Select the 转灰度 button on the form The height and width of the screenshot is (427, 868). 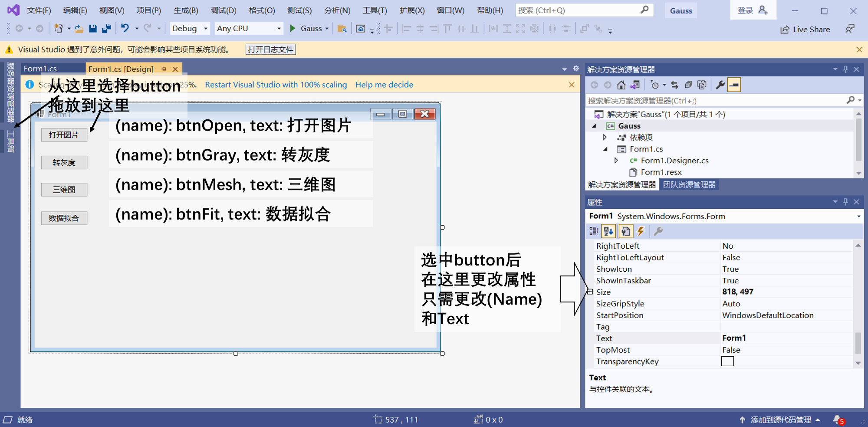pyautogui.click(x=64, y=162)
